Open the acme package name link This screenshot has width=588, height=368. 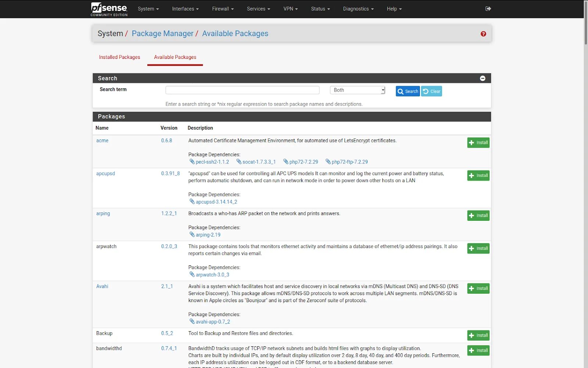[x=102, y=141]
